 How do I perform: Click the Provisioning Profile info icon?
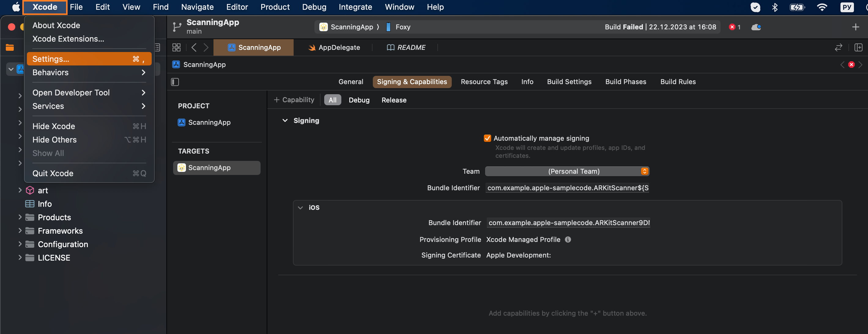coord(568,239)
